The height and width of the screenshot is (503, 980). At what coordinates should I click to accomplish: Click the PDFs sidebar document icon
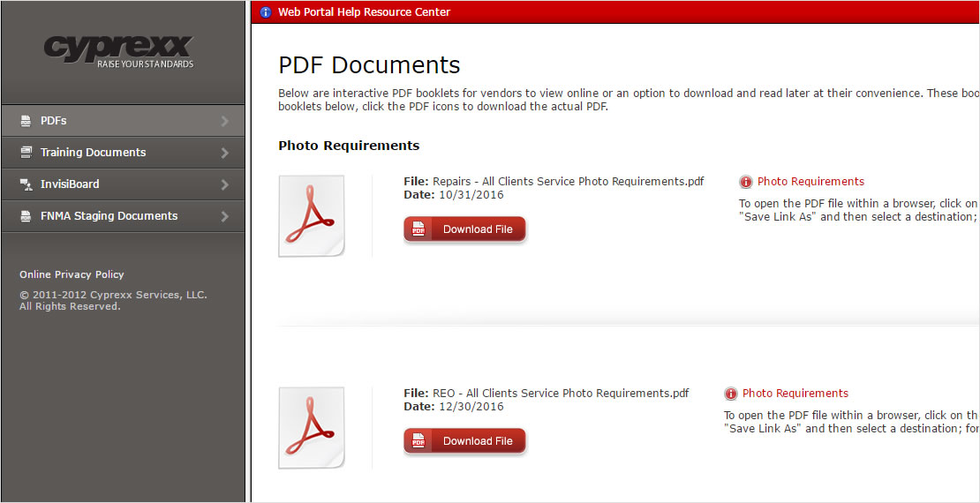click(x=26, y=121)
